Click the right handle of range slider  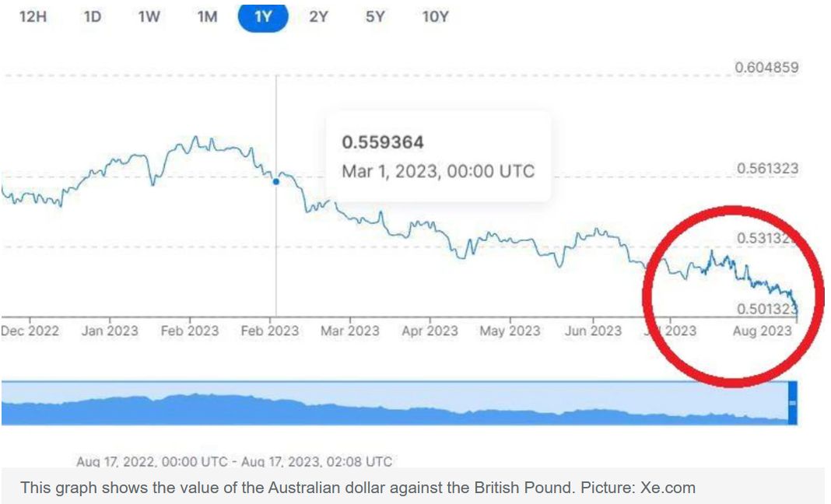[x=792, y=402]
